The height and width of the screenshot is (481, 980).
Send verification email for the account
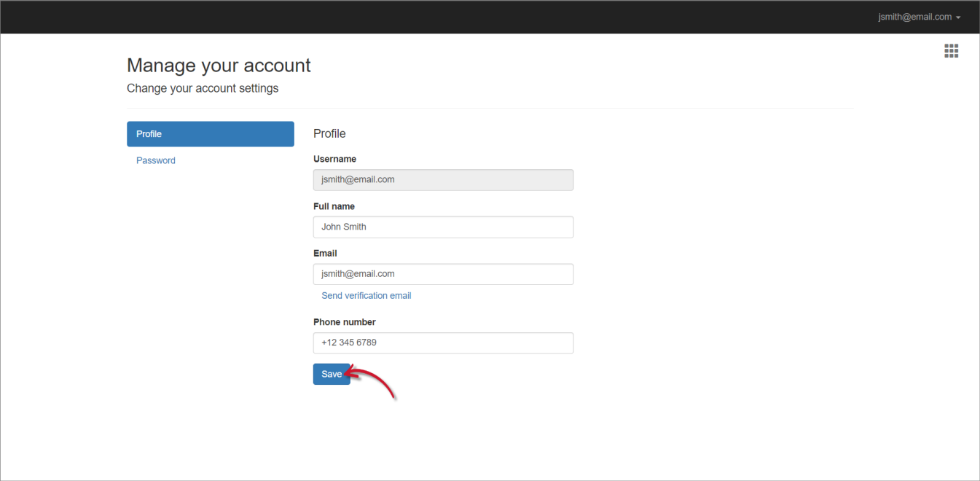click(x=366, y=295)
